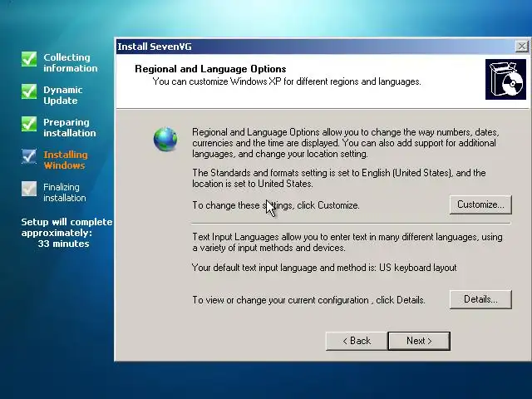Return with the < Back button
Viewport: 532px width, 399px height.
pos(357,341)
